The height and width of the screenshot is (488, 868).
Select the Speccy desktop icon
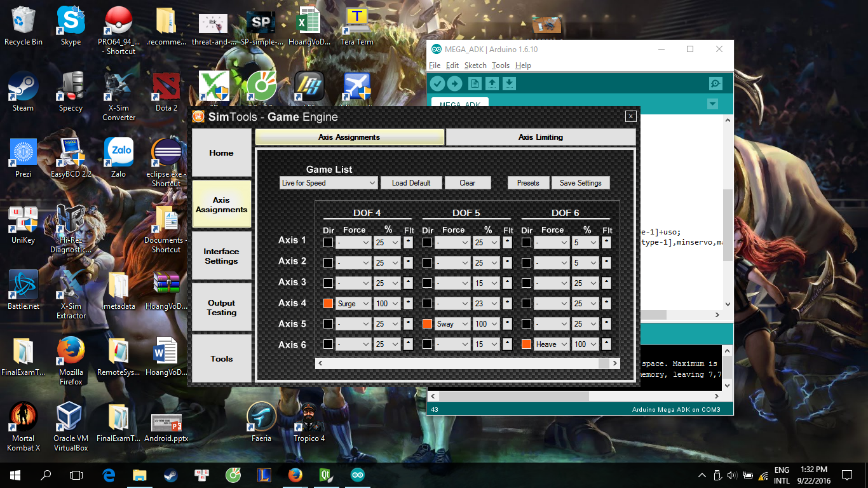pyautogui.click(x=71, y=92)
